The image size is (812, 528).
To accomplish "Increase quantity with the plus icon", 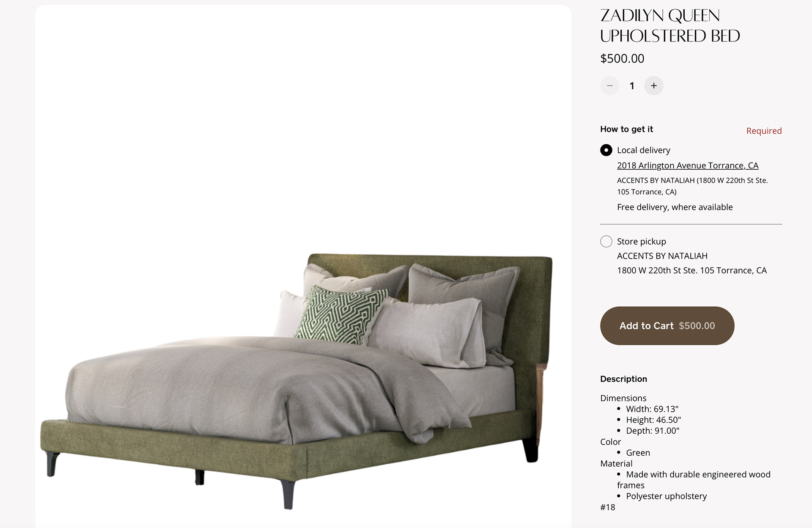I will 654,86.
